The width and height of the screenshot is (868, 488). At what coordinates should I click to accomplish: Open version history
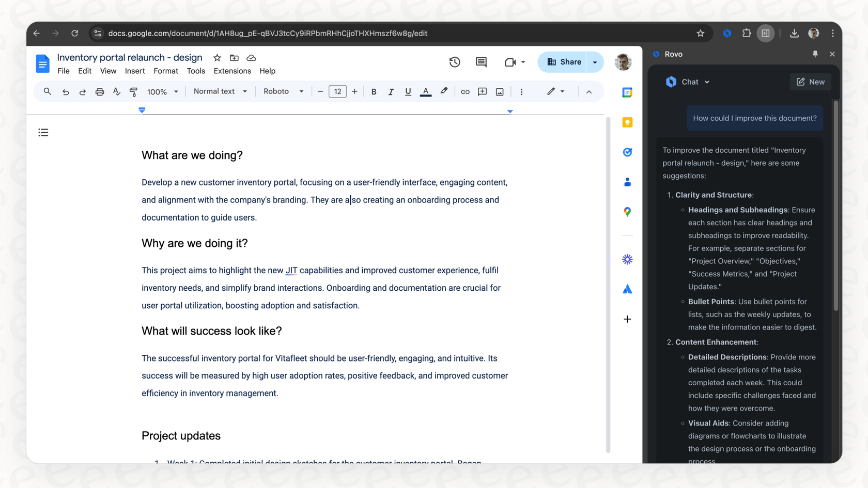(x=455, y=62)
